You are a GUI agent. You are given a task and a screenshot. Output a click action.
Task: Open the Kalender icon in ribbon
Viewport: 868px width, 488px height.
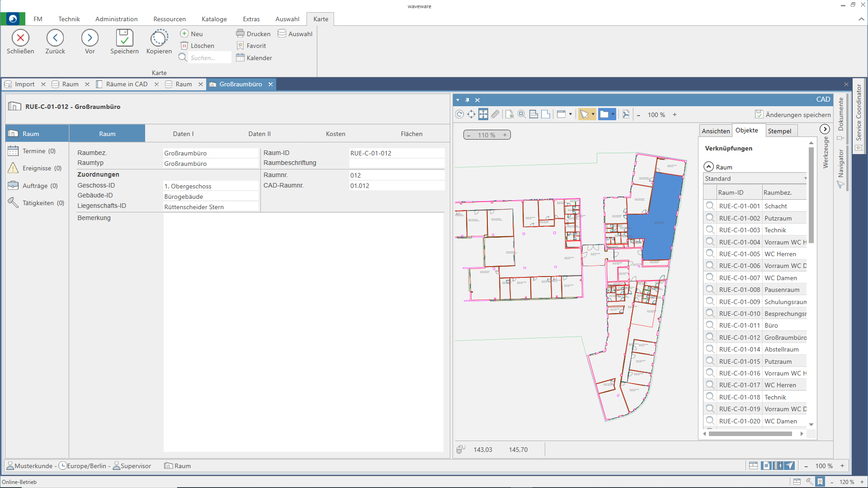click(x=240, y=58)
